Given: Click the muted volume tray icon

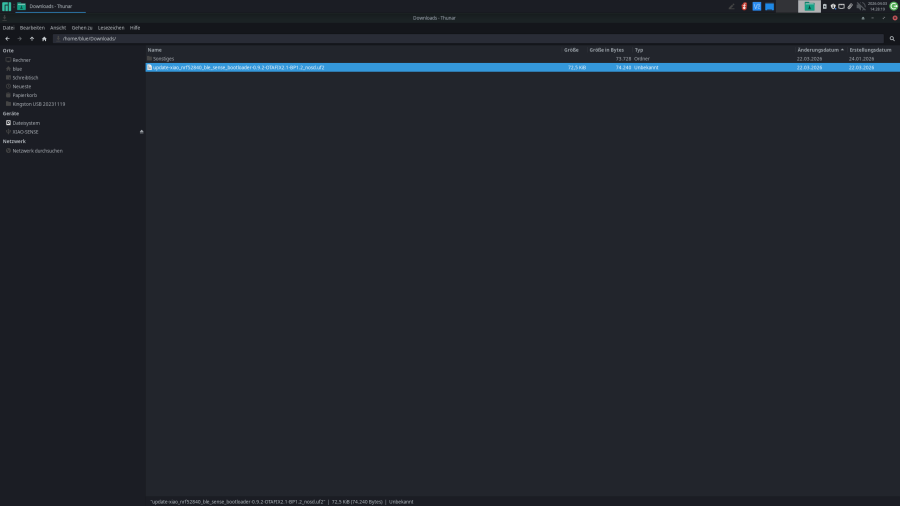Looking at the screenshot, I should point(861,6).
